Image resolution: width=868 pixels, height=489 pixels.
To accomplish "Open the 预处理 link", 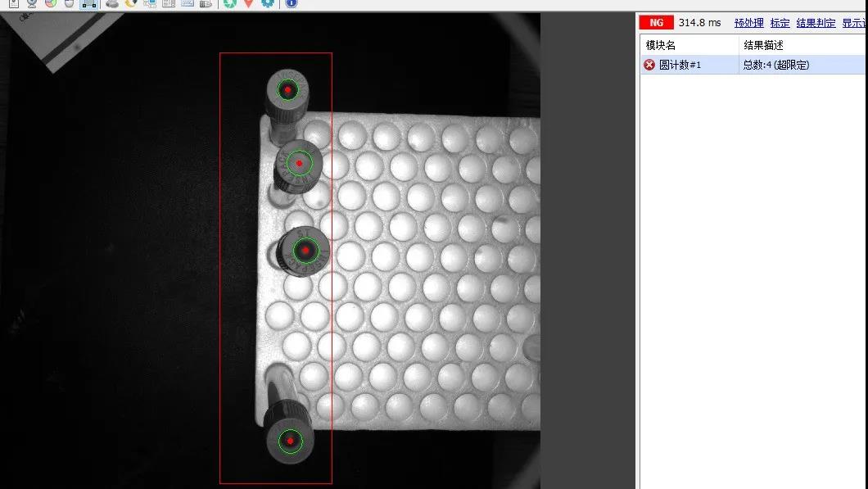I will [748, 23].
